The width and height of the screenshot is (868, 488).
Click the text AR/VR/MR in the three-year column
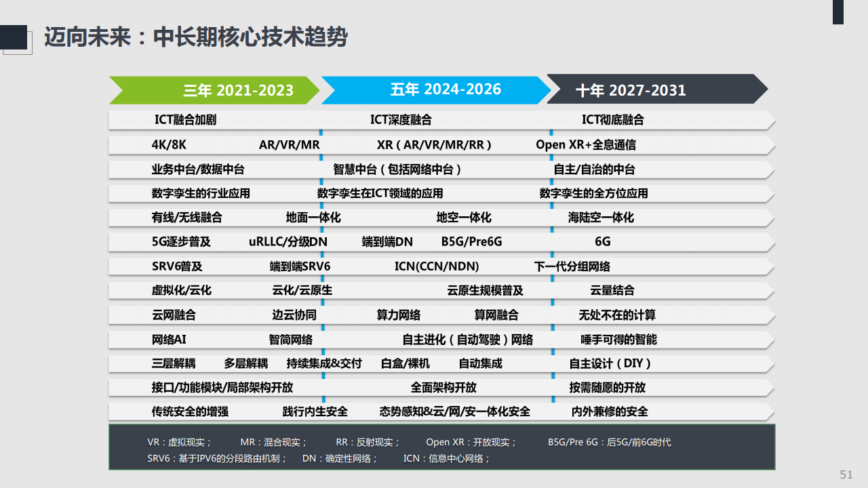[x=290, y=144]
